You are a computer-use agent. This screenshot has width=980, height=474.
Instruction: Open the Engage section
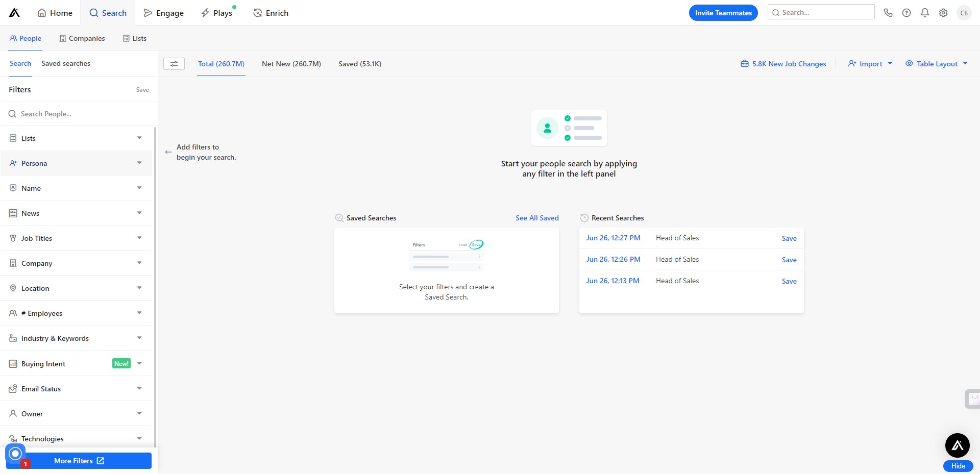163,13
